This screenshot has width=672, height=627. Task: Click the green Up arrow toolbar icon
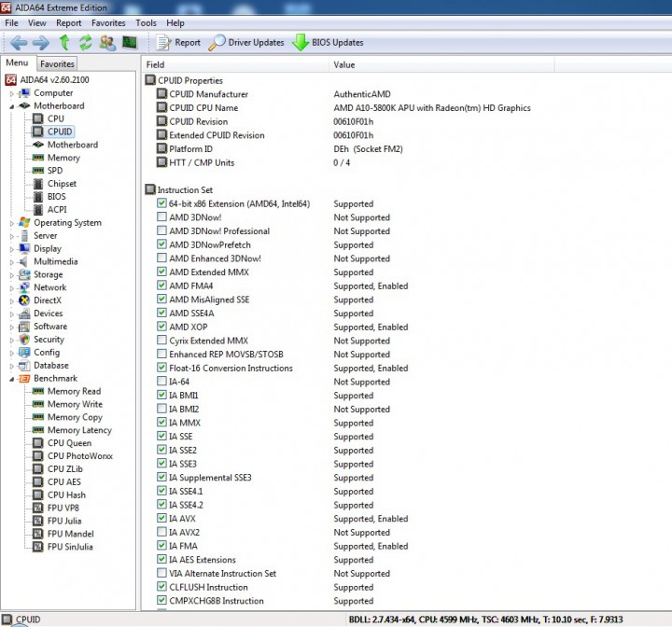pos(64,42)
